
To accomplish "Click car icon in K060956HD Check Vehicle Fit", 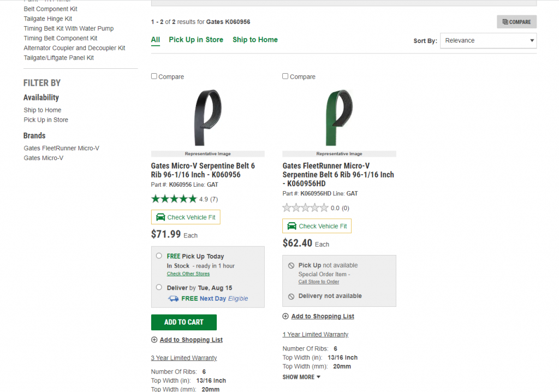I will pyautogui.click(x=292, y=226).
